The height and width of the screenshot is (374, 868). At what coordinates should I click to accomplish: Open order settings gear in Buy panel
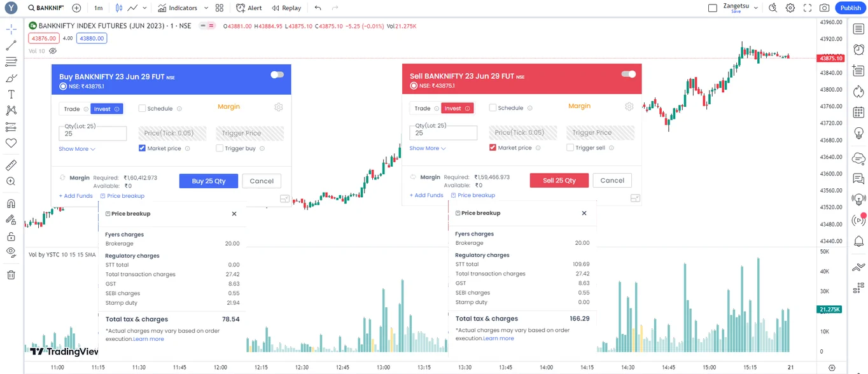coord(278,107)
